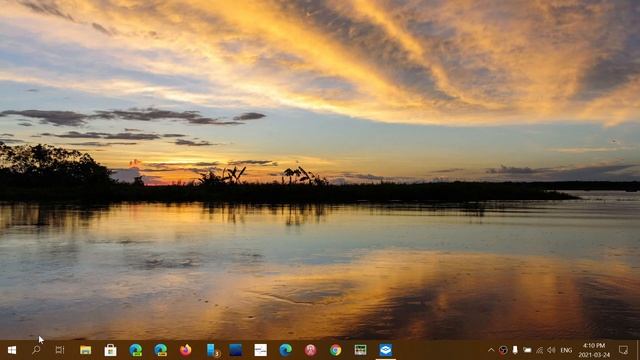Open clock showing 4:10 PM

[x=594, y=350]
